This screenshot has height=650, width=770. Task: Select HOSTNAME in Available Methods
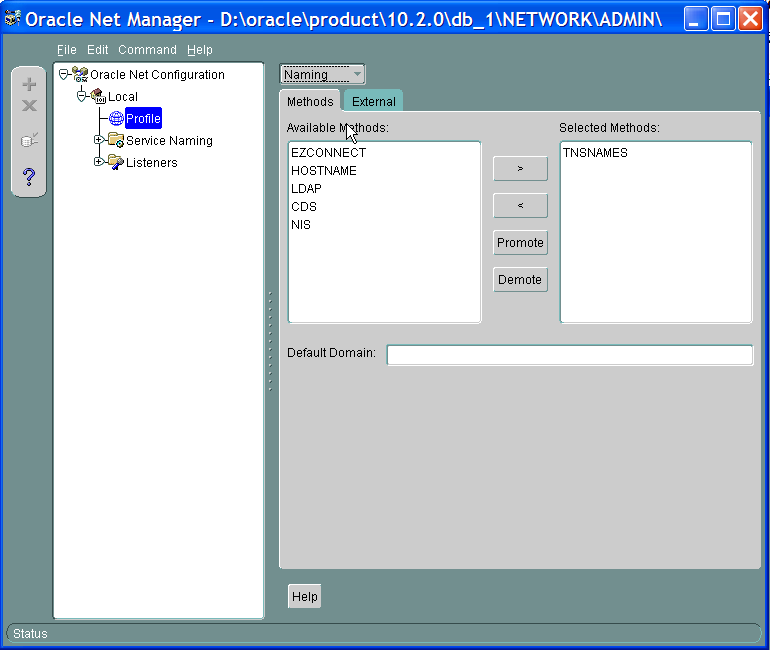[324, 171]
